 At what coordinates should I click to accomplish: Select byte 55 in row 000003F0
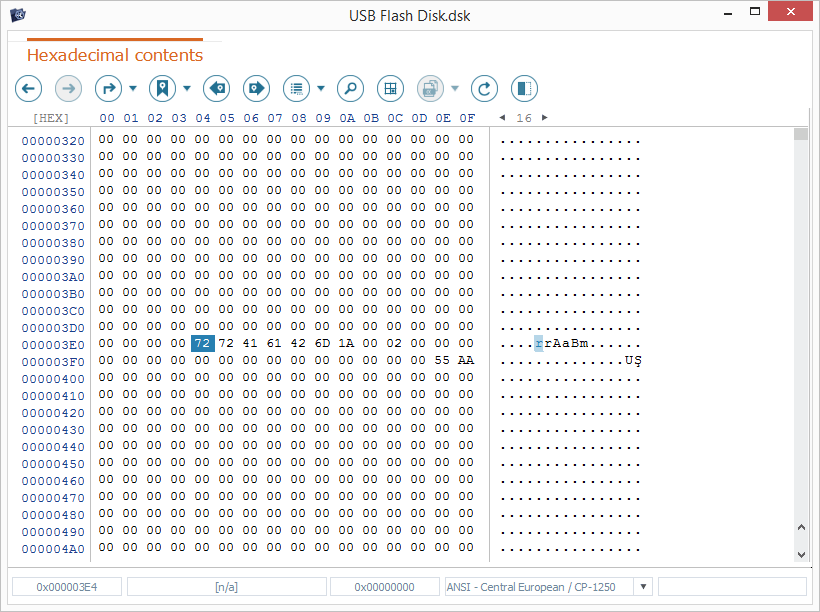point(442,360)
